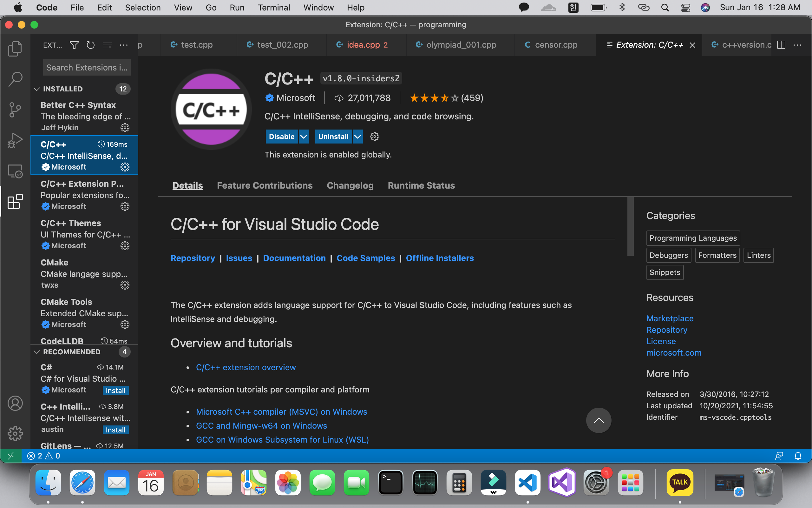Open Terminal from the Dock

[390, 483]
